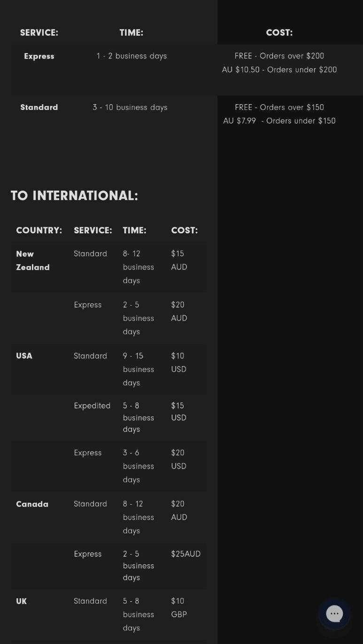This screenshot has width=363, height=644.
Task: Click the USA Expedited service label
Action: [92, 406]
